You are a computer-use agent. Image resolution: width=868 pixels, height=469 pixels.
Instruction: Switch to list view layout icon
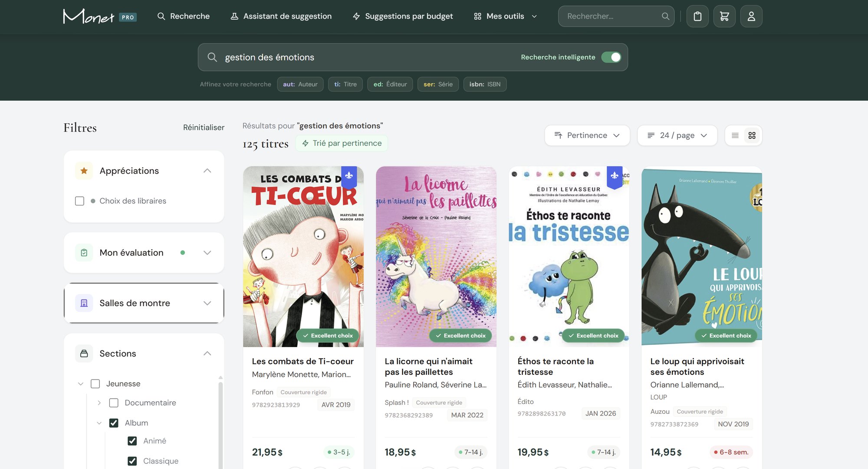(735, 135)
